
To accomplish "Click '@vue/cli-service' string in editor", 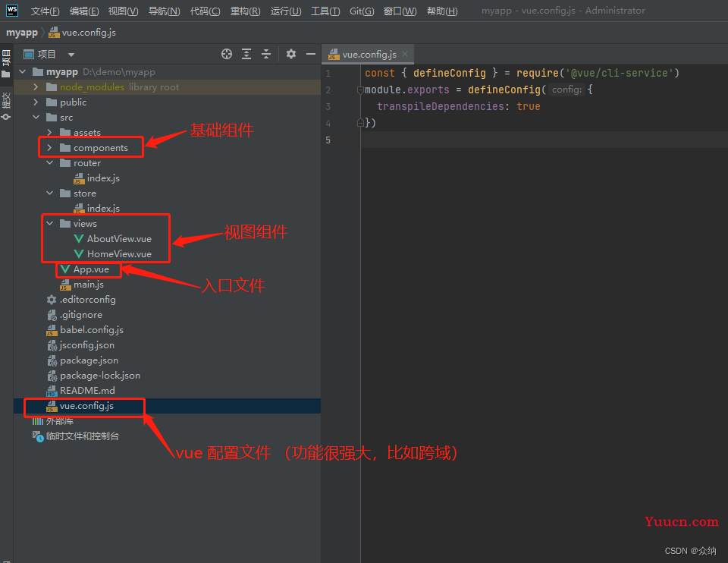I will 620,73.
